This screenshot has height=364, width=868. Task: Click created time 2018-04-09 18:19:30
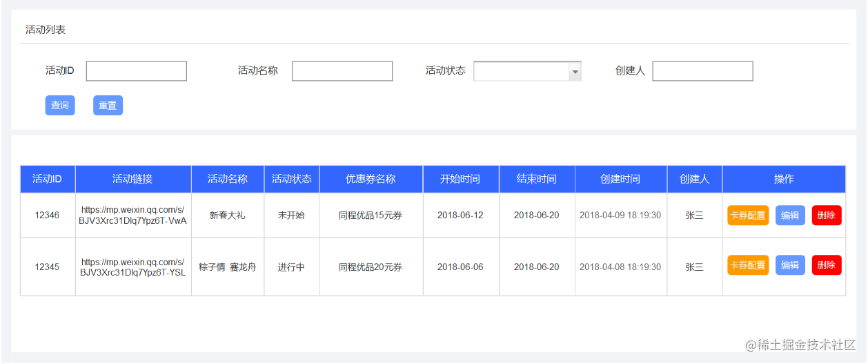(x=620, y=215)
